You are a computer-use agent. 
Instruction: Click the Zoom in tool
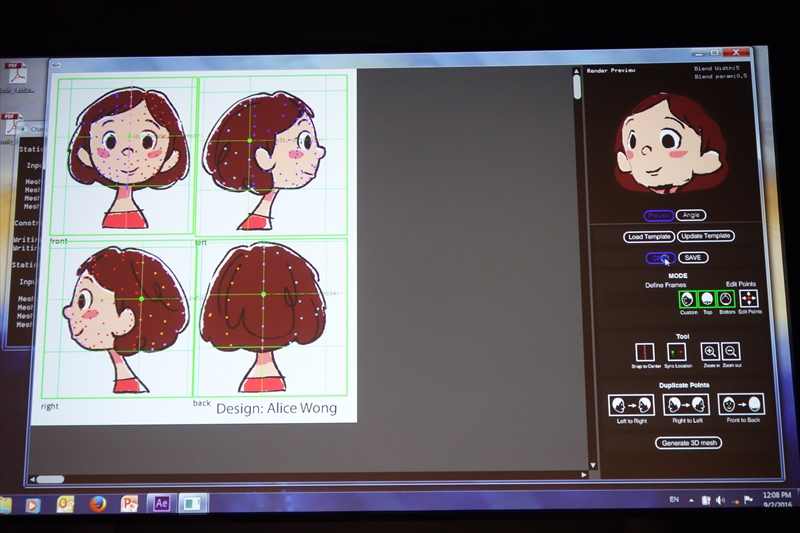[x=710, y=351]
